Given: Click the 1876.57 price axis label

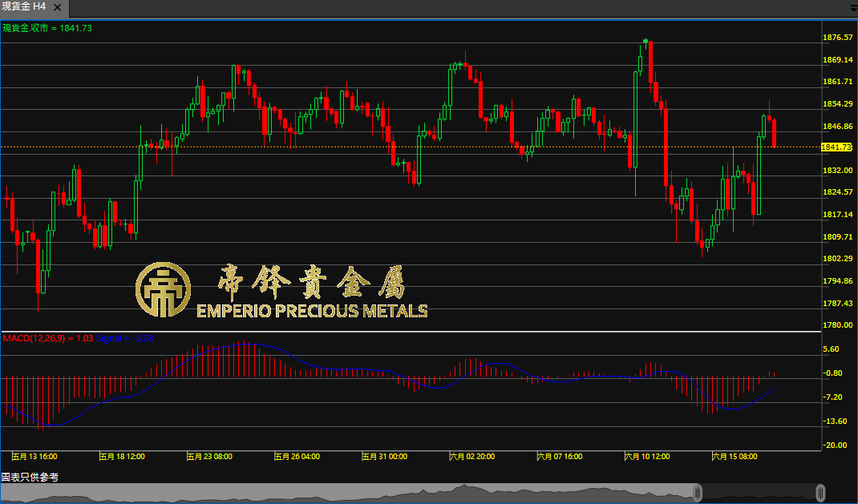Looking at the screenshot, I should pyautogui.click(x=838, y=37).
